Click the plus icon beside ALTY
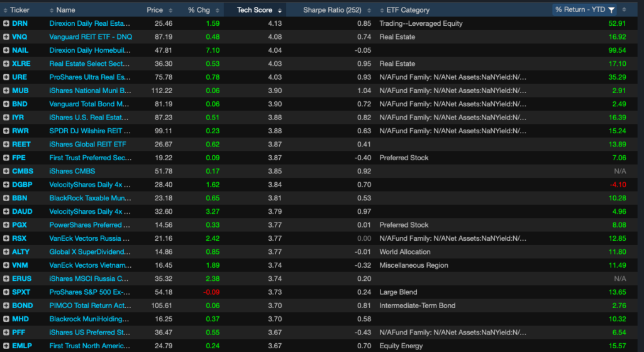Viewport: 644px width, 352px height. (6, 252)
